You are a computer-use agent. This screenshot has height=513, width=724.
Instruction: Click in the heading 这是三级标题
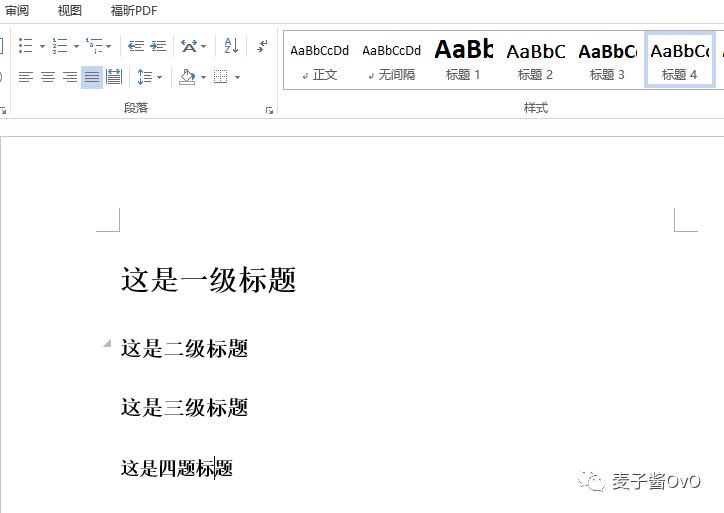click(x=185, y=408)
